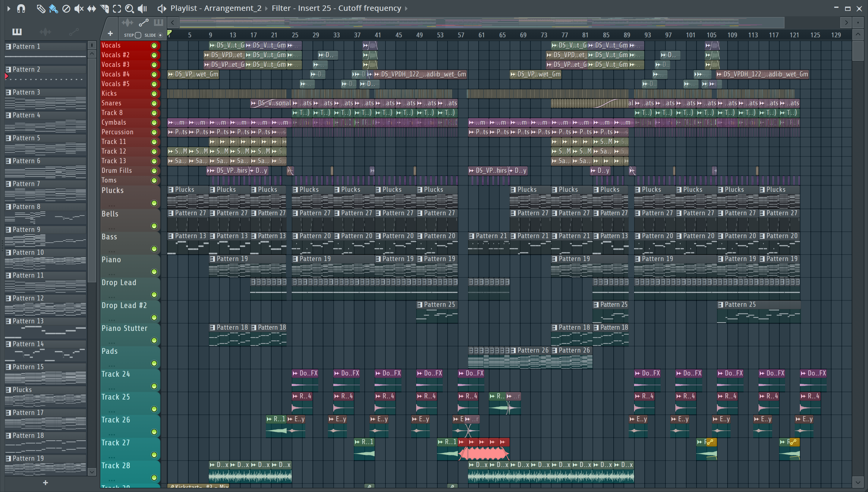This screenshot has height=492, width=868.
Task: Mute the Bass track
Action: pyautogui.click(x=154, y=249)
